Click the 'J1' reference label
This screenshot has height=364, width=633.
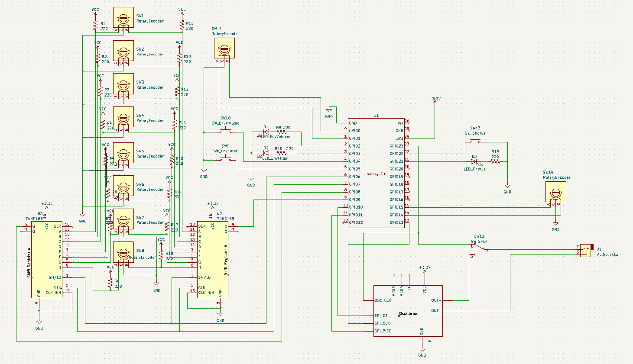coord(599,249)
